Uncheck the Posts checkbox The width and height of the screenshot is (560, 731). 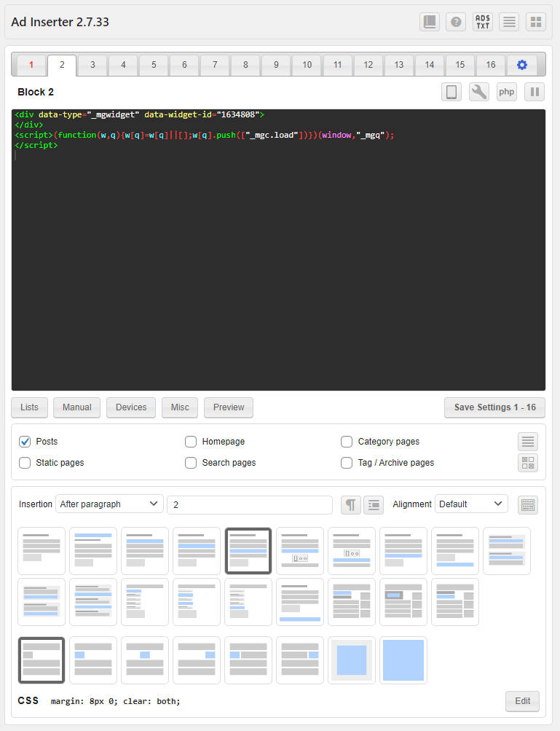click(25, 442)
